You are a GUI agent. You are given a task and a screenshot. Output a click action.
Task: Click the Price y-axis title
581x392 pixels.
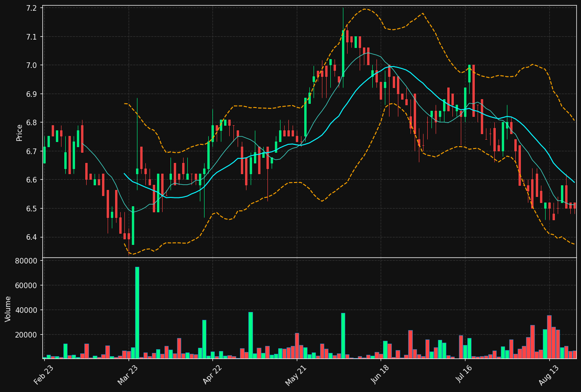[20, 132]
